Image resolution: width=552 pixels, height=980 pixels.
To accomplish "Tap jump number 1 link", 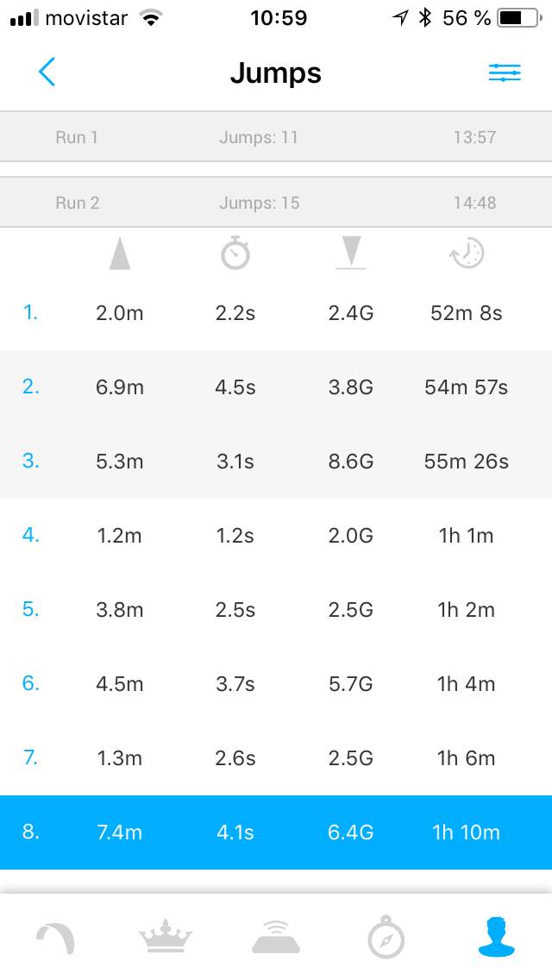I will coord(31,313).
